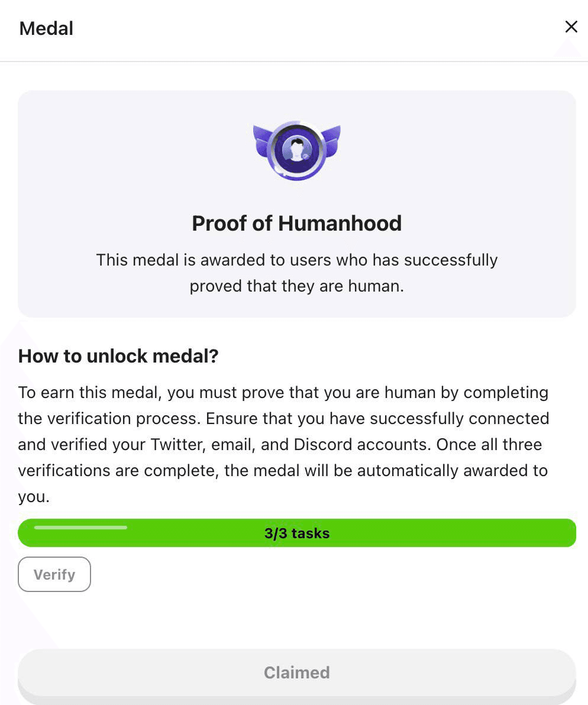Viewport: 588px width, 705px height.
Task: Click the word "Discord" in the instructions
Action: click(x=322, y=444)
